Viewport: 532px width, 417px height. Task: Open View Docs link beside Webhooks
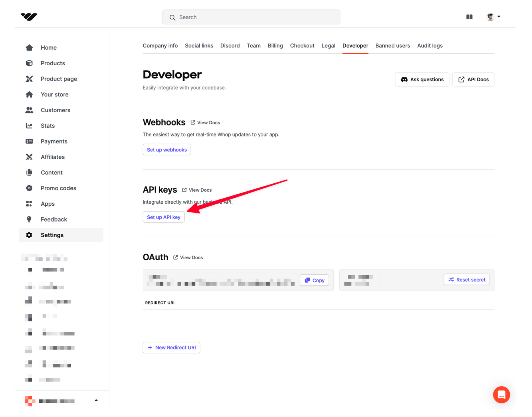[x=205, y=123]
